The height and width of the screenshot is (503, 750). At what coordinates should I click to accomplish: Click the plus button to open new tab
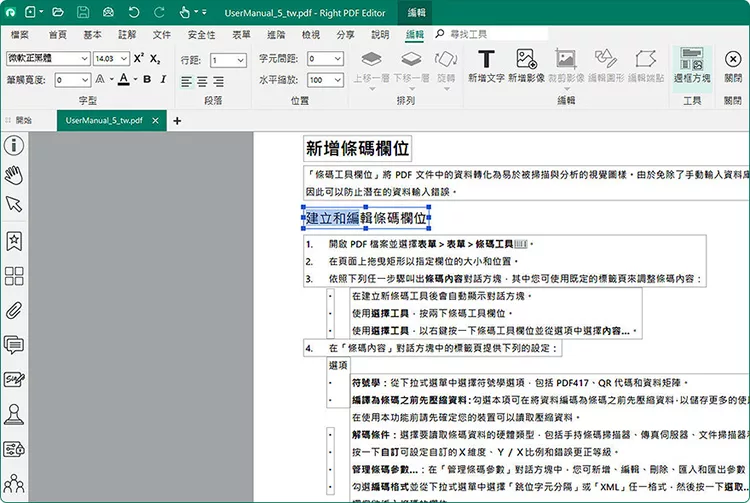pyautogui.click(x=177, y=120)
